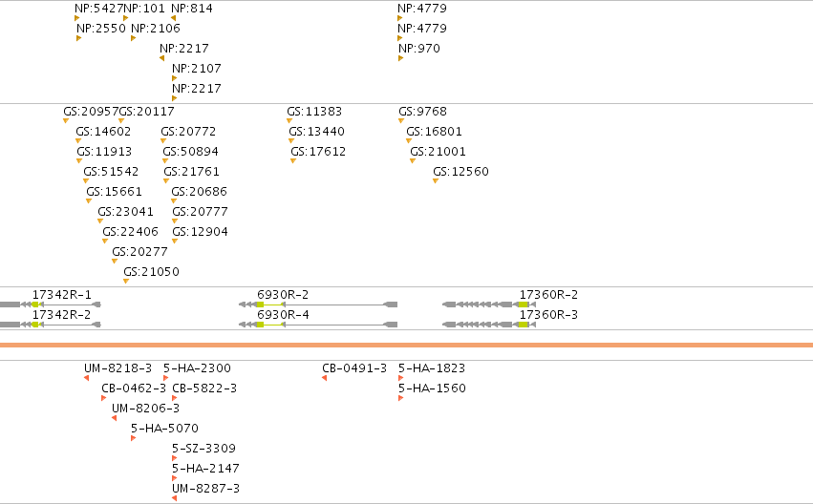This screenshot has width=813, height=504.
Task: Select the GS:20777 feature label
Action: (x=200, y=212)
